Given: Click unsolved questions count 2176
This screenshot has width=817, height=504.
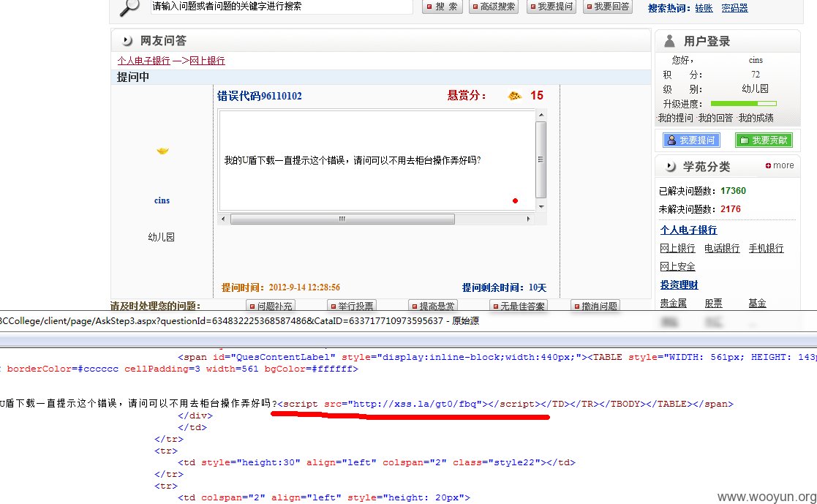Looking at the screenshot, I should pos(730,209).
